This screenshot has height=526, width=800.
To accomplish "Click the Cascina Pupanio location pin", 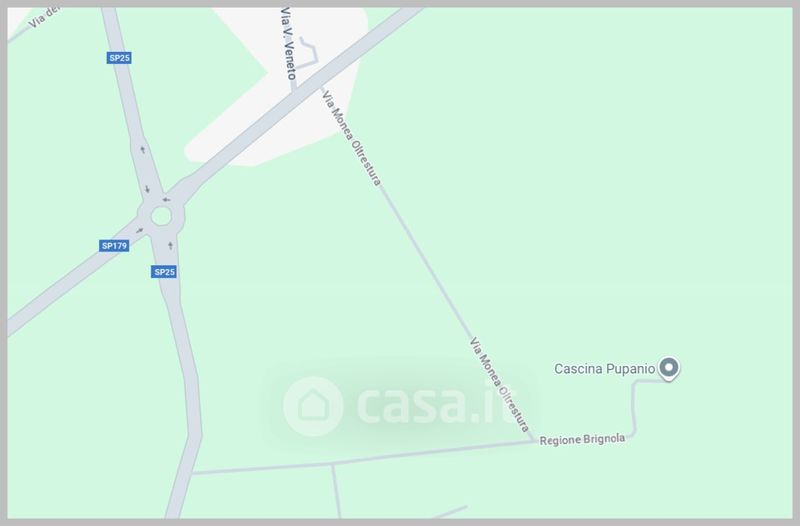I will (x=668, y=368).
